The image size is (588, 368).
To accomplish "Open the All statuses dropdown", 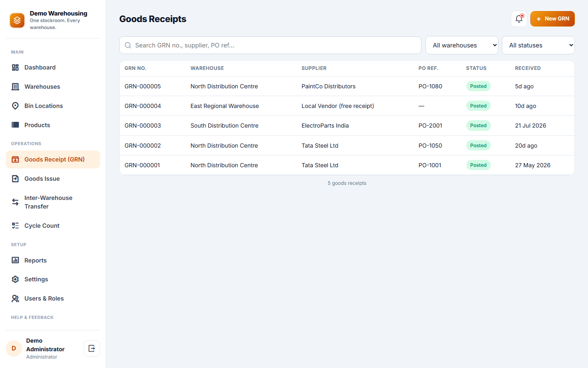I will click(538, 45).
